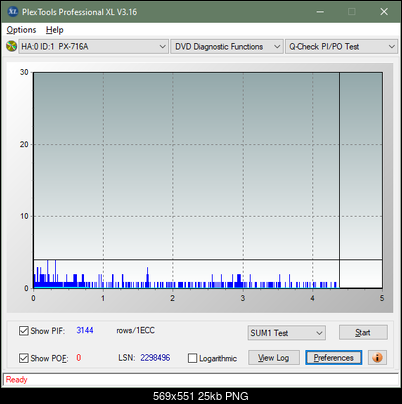Click the LSN label text
Screen dimensions: 402x404
coord(127,358)
